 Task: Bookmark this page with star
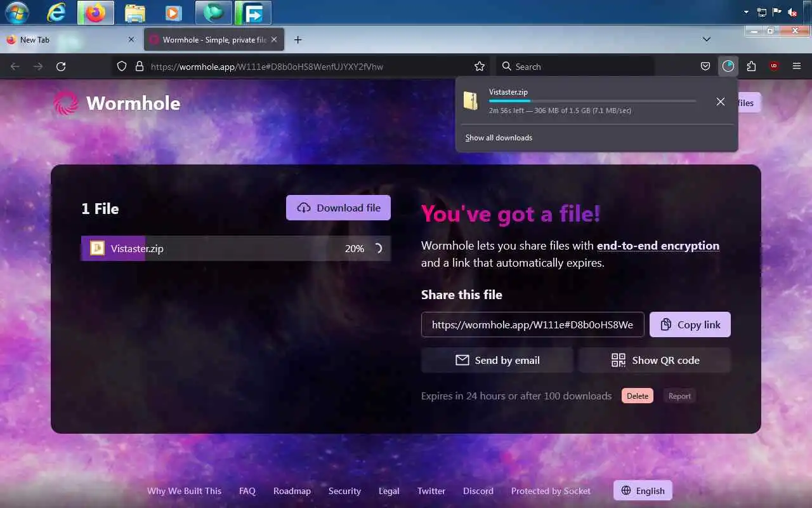pyautogui.click(x=480, y=66)
